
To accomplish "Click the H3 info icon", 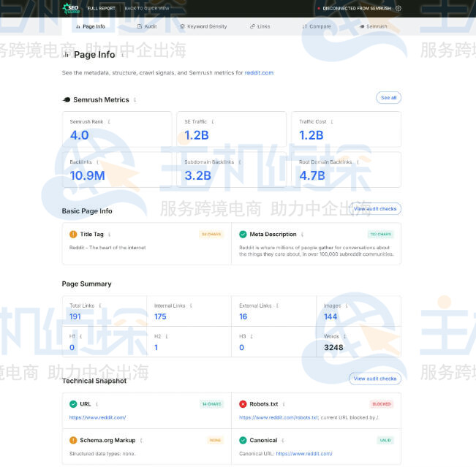I will pos(252,336).
